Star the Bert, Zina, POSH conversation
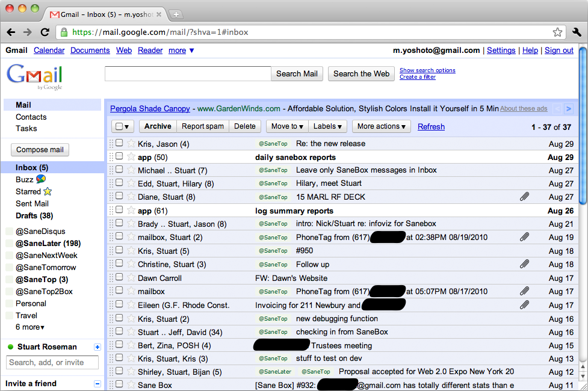The width and height of the screenshot is (588, 391). point(131,345)
